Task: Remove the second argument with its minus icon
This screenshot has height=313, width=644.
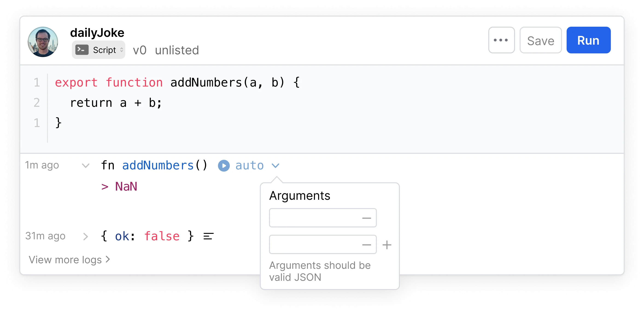Action: coord(366,244)
